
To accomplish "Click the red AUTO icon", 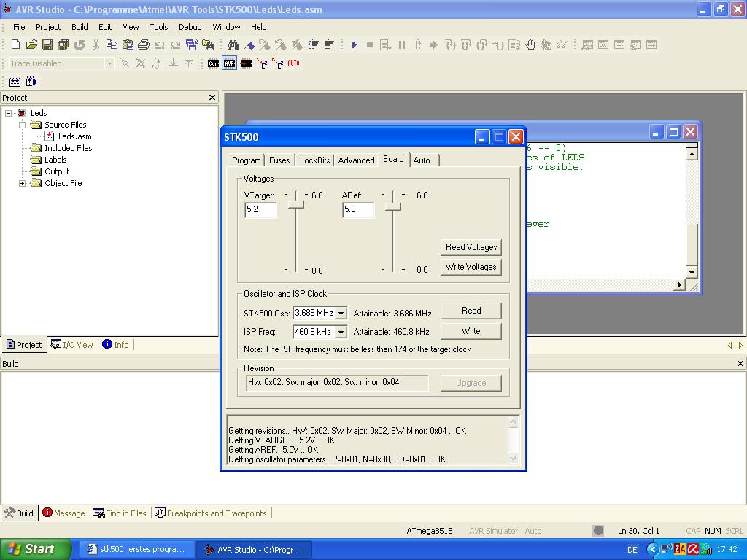I will pos(293,63).
